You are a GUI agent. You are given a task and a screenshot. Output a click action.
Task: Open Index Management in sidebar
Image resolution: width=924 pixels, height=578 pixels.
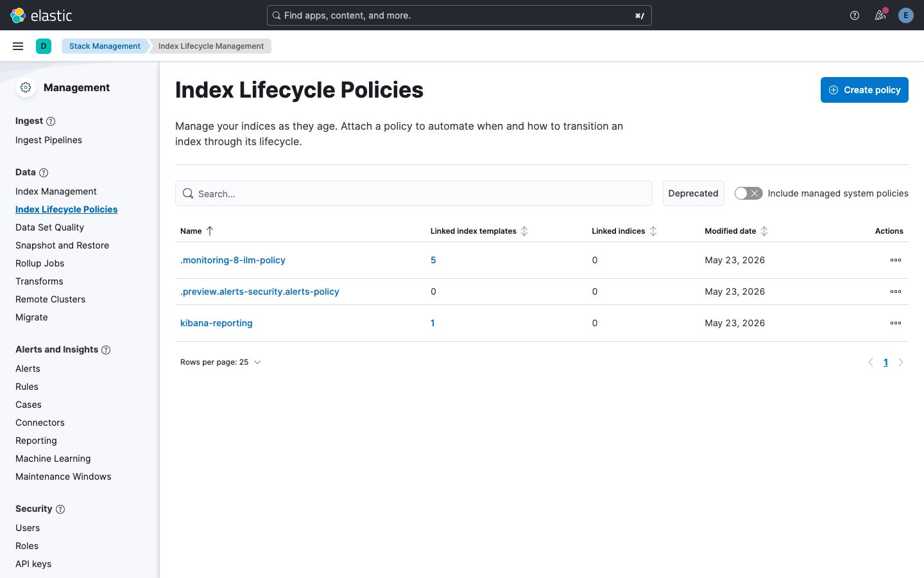[x=56, y=191]
